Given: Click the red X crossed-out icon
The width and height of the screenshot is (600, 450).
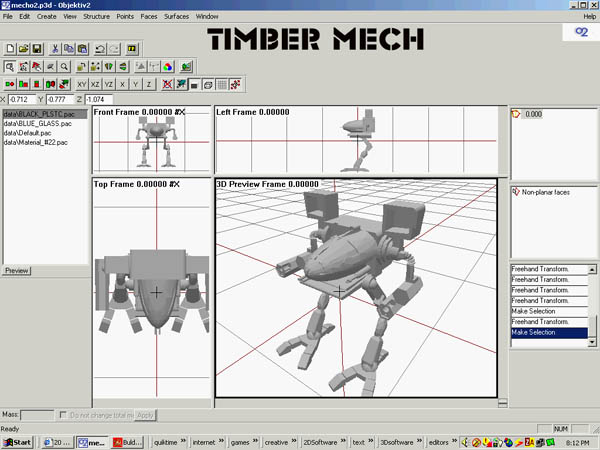Looking at the screenshot, I should [167, 84].
